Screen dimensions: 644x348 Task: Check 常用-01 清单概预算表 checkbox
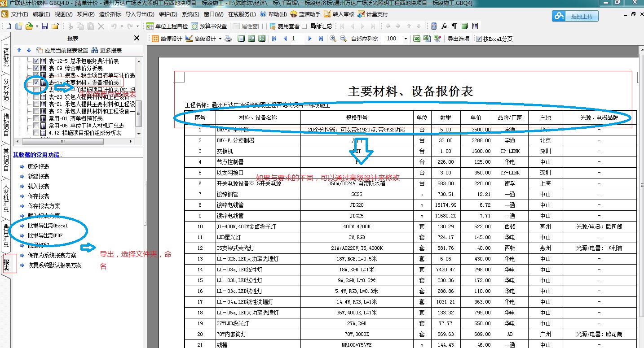pyautogui.click(x=36, y=118)
